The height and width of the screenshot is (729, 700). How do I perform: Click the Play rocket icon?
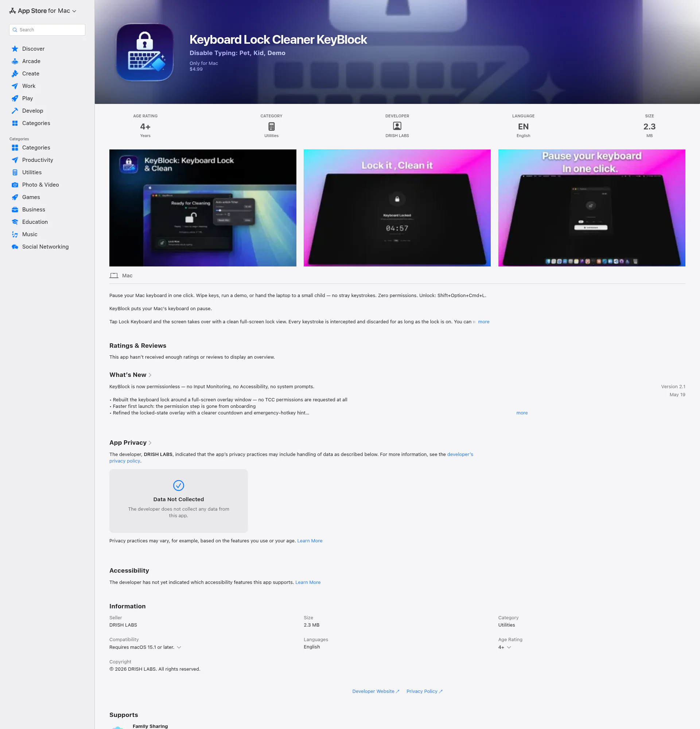pos(15,98)
